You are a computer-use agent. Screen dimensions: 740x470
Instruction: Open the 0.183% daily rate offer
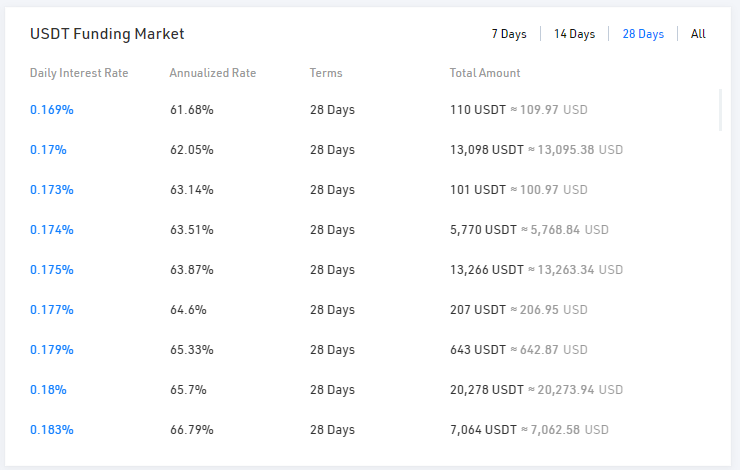[x=52, y=430]
